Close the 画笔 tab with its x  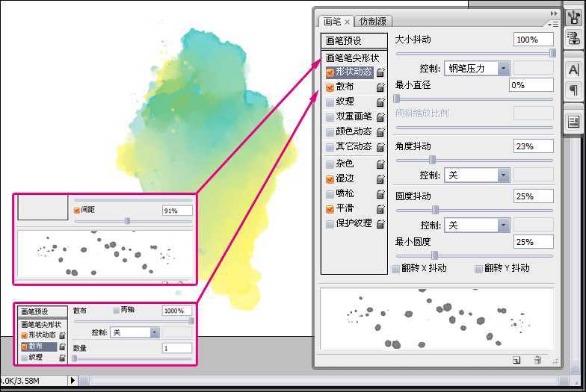pyautogui.click(x=347, y=22)
